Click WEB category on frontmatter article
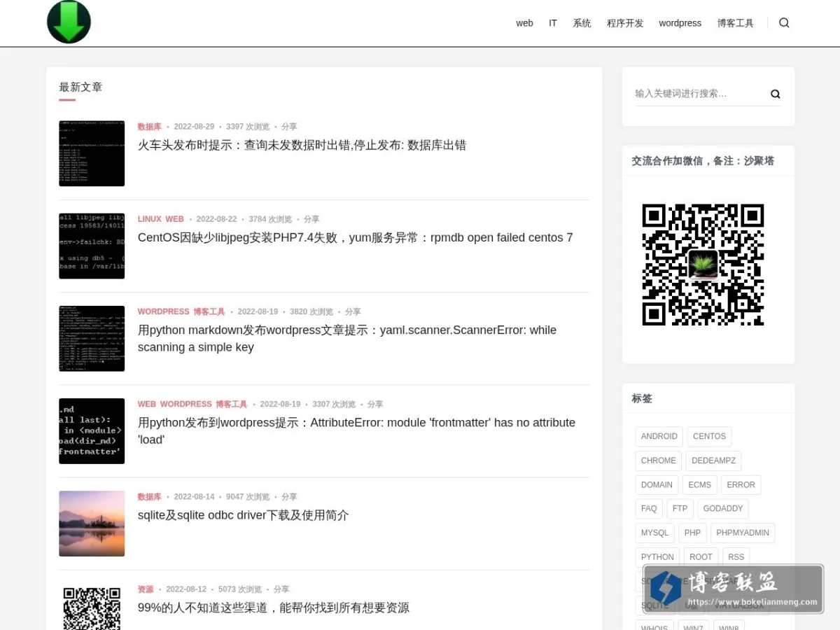The image size is (840, 630). [x=146, y=404]
